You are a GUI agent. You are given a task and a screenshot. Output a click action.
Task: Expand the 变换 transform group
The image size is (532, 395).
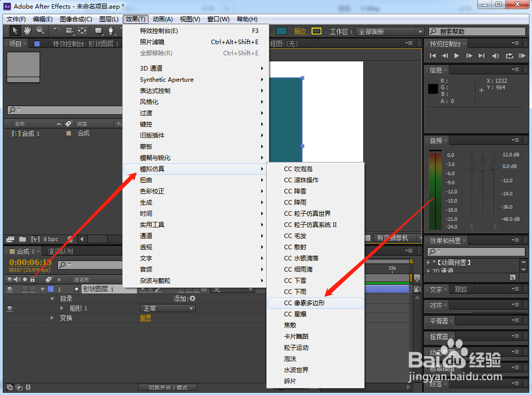click(52, 318)
